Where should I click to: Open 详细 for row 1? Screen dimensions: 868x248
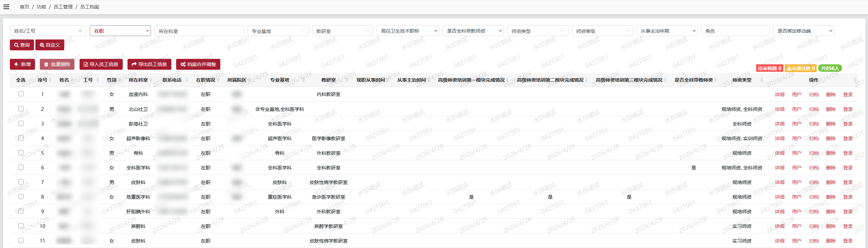pos(780,95)
